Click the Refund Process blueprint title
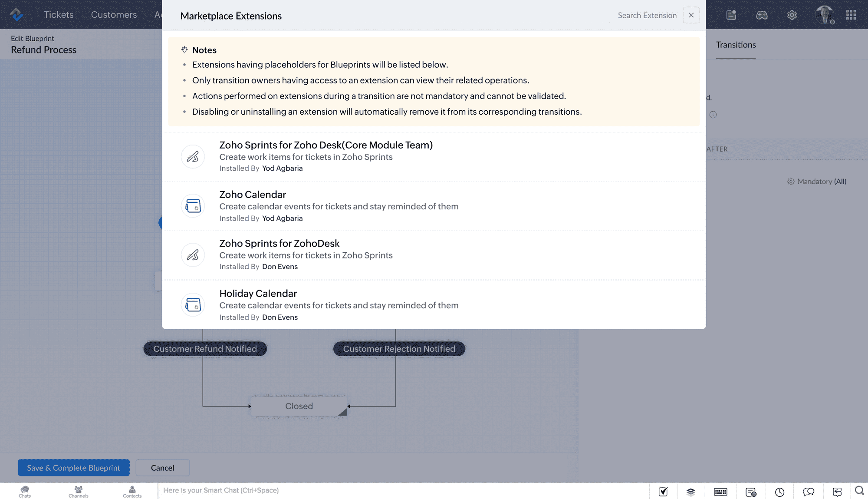This screenshot has width=868, height=499. click(x=43, y=50)
